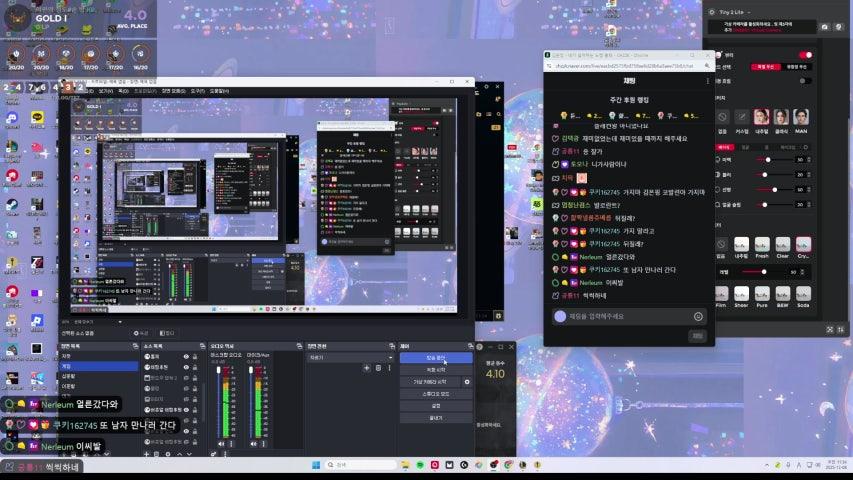Screen dimensions: 853x480
Task: Open the chat window three-dot menu
Action: pos(707,81)
